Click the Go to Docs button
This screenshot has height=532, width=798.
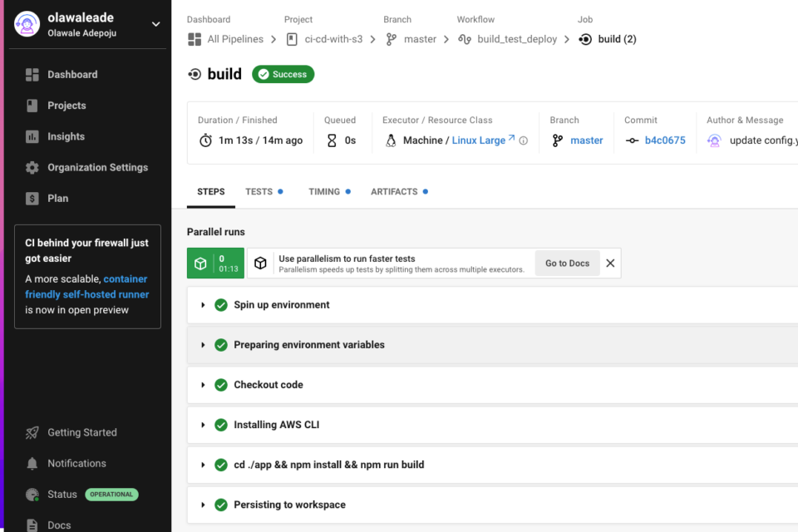[567, 263]
